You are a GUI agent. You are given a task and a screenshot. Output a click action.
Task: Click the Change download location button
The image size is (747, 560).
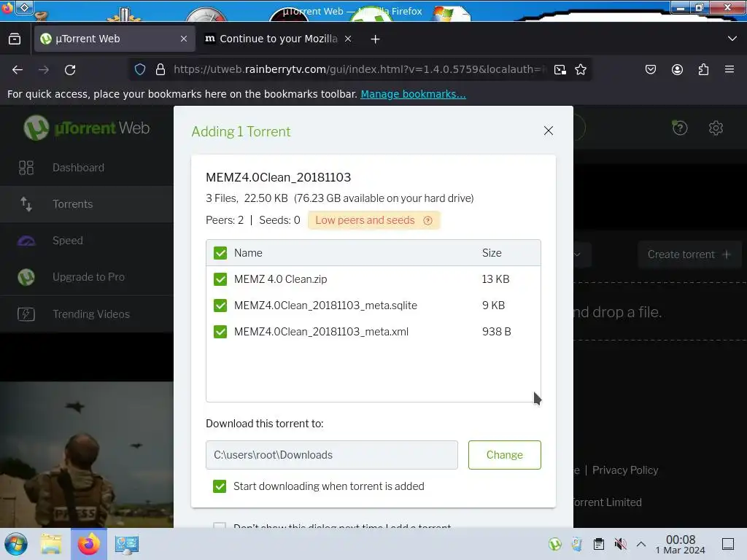(x=505, y=455)
